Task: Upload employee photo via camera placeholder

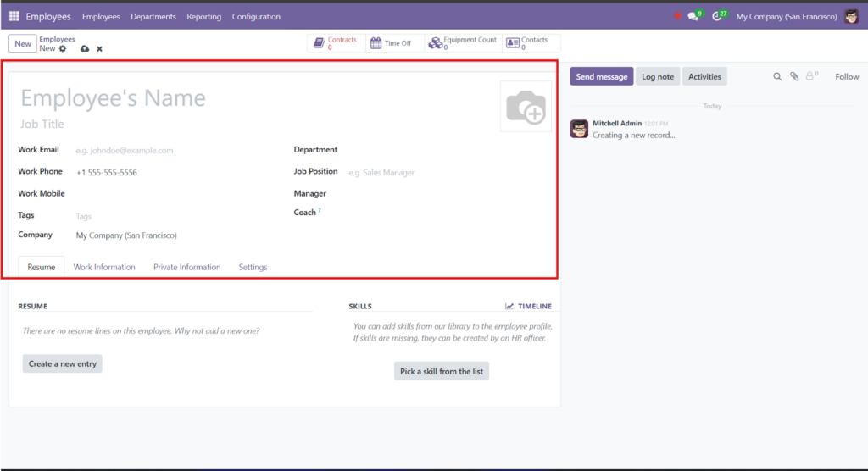Action: point(526,107)
